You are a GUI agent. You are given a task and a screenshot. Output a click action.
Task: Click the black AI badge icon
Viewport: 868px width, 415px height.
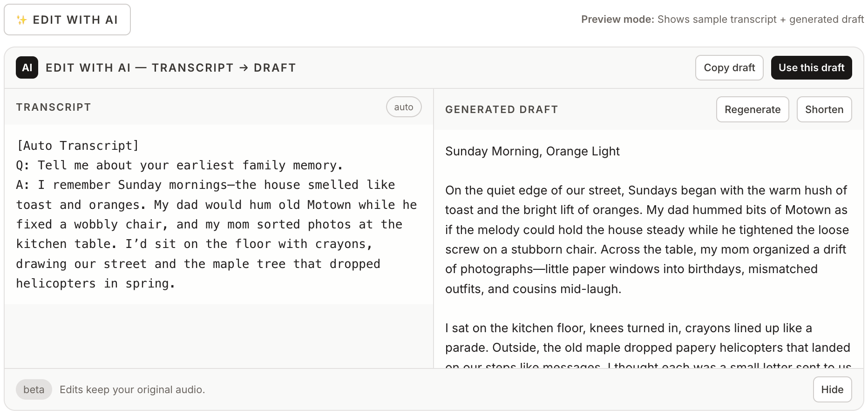click(27, 67)
